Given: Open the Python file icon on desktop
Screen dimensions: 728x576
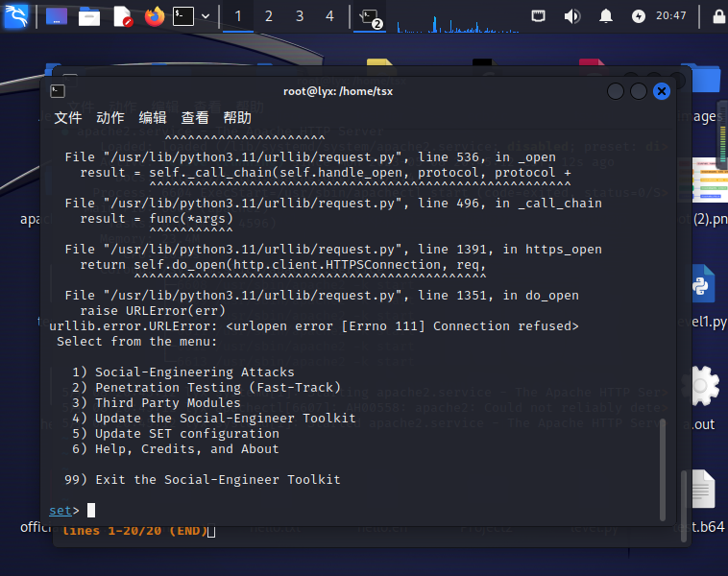Looking at the screenshot, I should (x=703, y=283).
